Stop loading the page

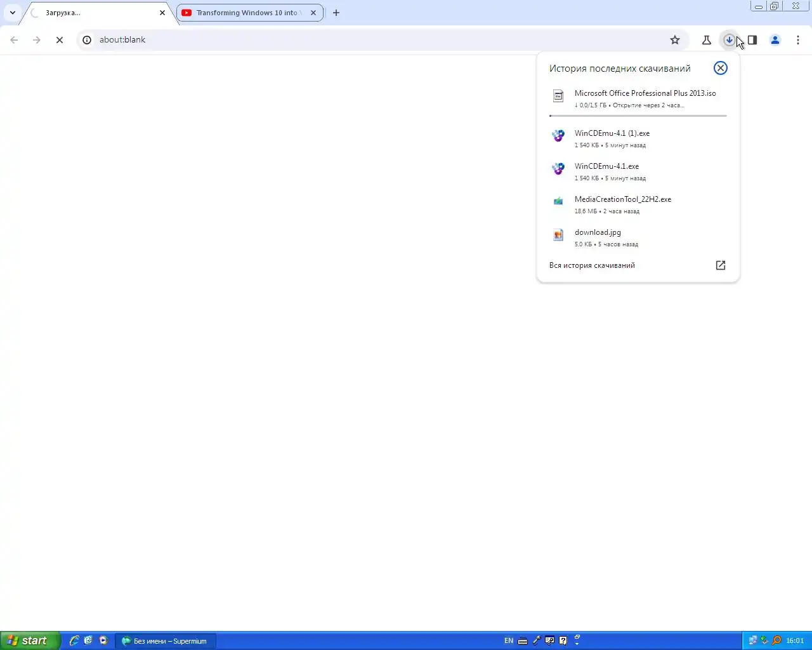coord(60,40)
